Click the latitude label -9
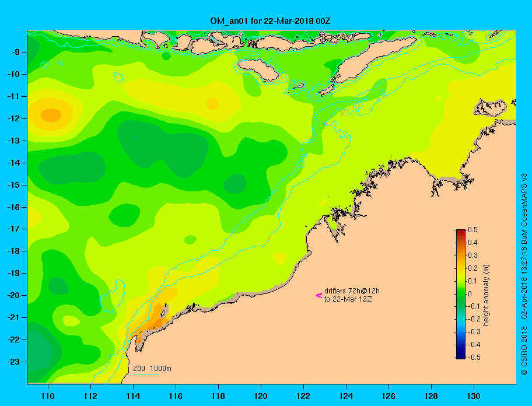Image resolution: width=532 pixels, height=406 pixels. 15,52
